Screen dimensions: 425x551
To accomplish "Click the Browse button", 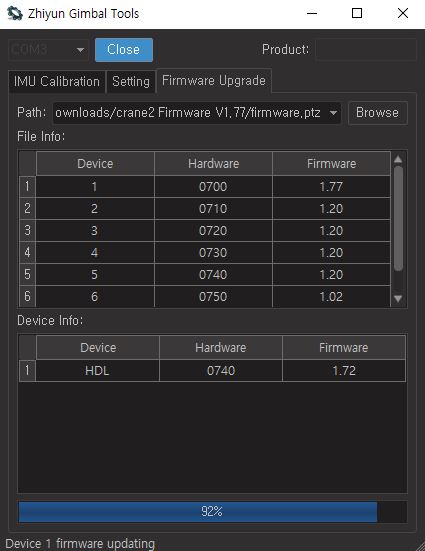I will [x=378, y=113].
